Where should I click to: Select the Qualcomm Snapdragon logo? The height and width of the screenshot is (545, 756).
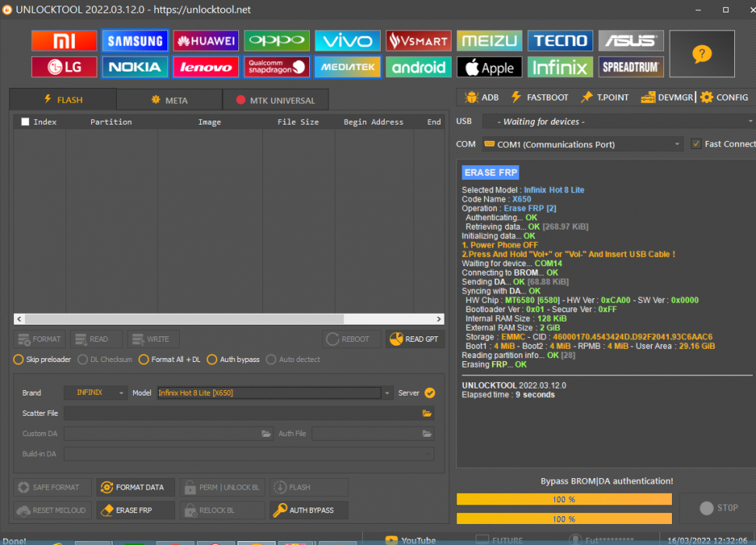coord(276,67)
